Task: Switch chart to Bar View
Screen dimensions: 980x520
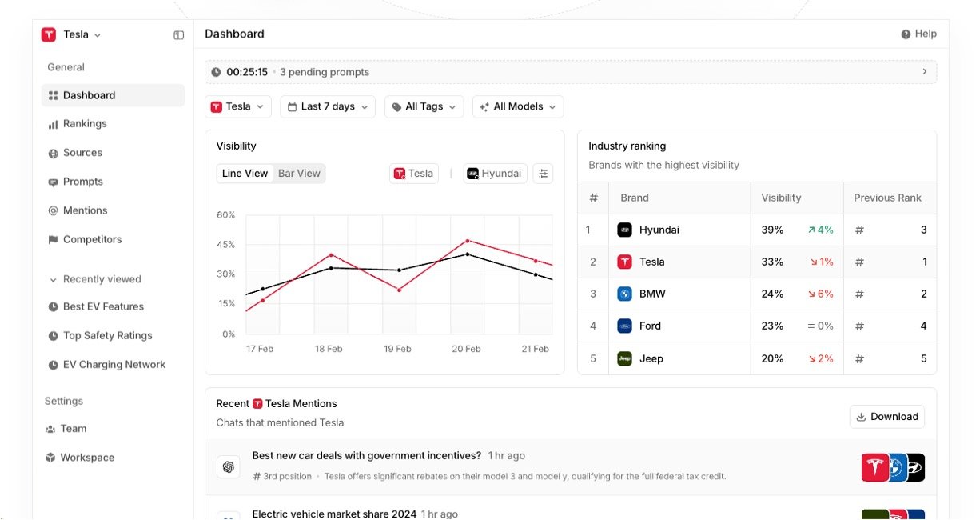Action: [299, 174]
